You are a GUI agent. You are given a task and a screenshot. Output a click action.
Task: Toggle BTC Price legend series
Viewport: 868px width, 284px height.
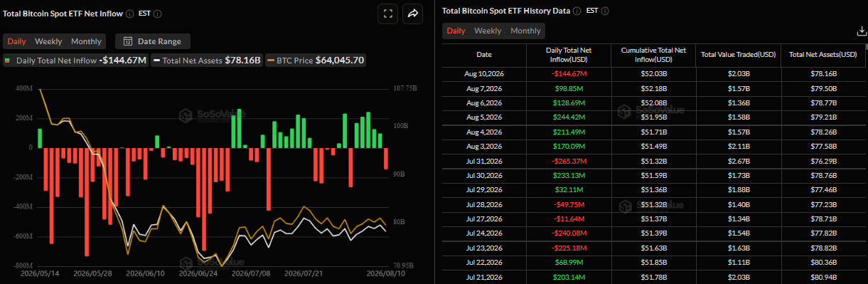(x=316, y=61)
